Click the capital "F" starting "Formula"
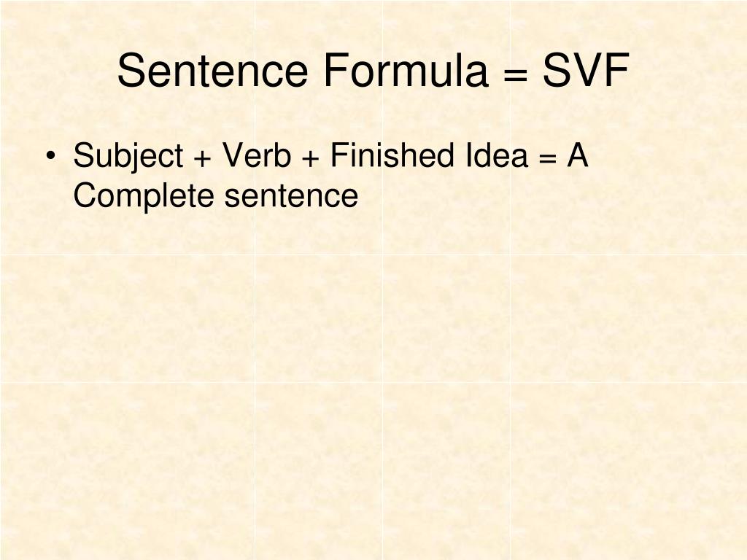 [x=336, y=71]
